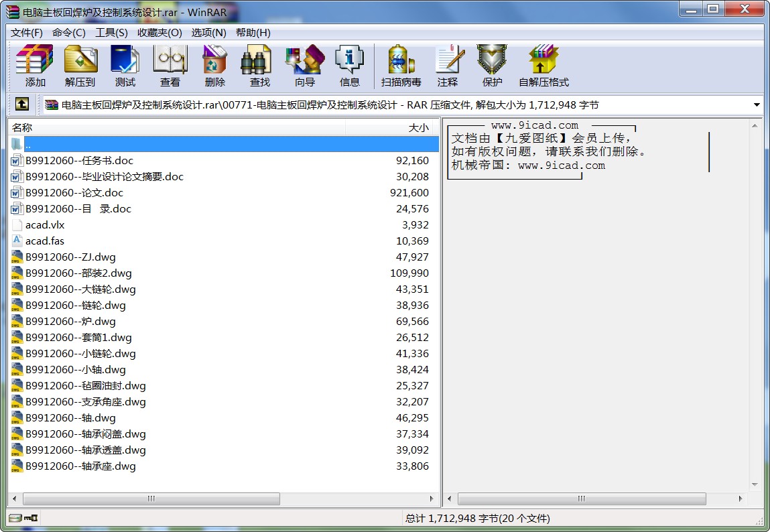770x532 pixels.
Task: Open the 向导 (Wizard) toolbar icon
Action: (305, 60)
